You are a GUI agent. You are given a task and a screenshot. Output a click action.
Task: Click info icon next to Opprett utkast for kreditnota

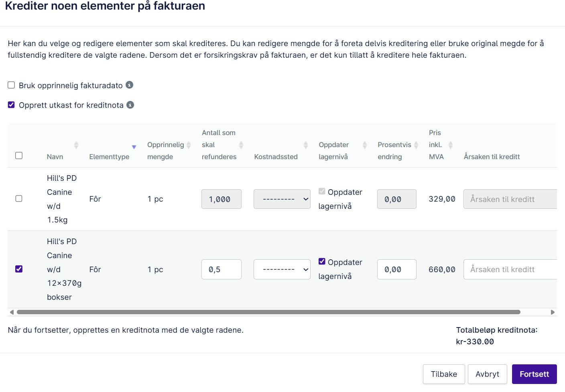130,105
